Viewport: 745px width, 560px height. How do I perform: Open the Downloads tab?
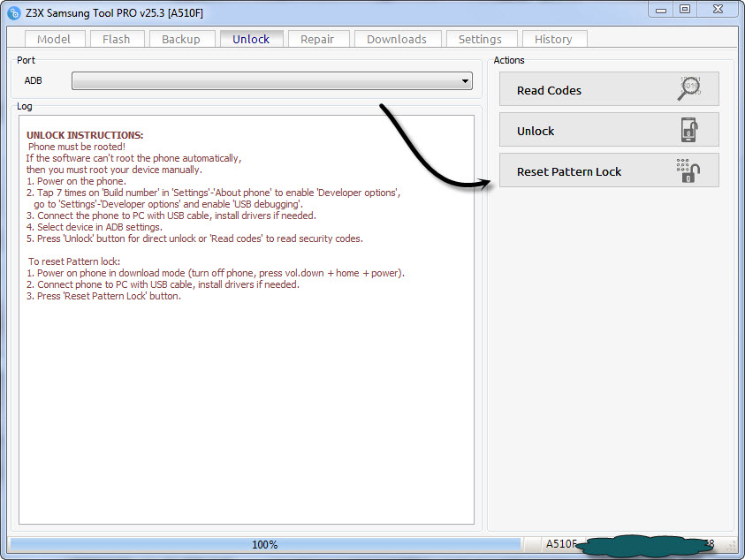[397, 39]
